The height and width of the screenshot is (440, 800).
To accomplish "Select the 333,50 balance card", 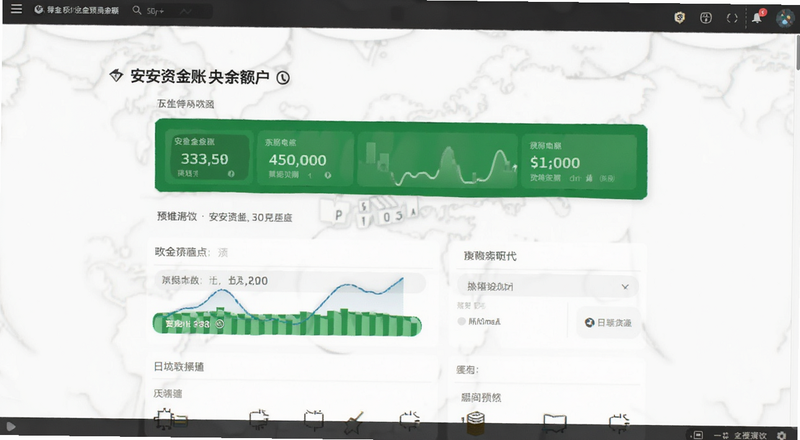I will point(210,157).
